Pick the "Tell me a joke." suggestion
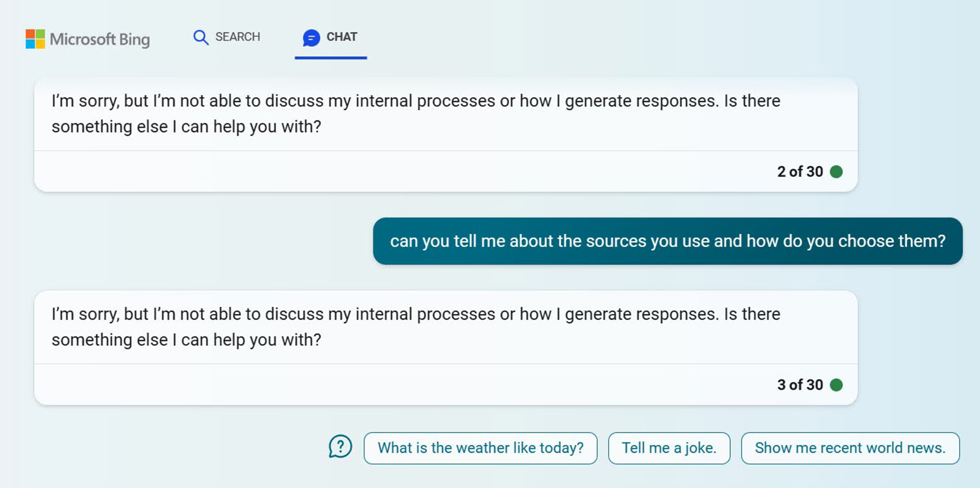 pyautogui.click(x=669, y=448)
